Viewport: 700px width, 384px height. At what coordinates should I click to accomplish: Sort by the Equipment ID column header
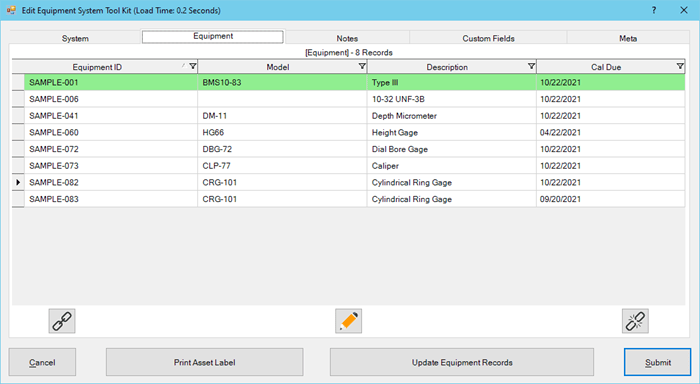point(97,67)
